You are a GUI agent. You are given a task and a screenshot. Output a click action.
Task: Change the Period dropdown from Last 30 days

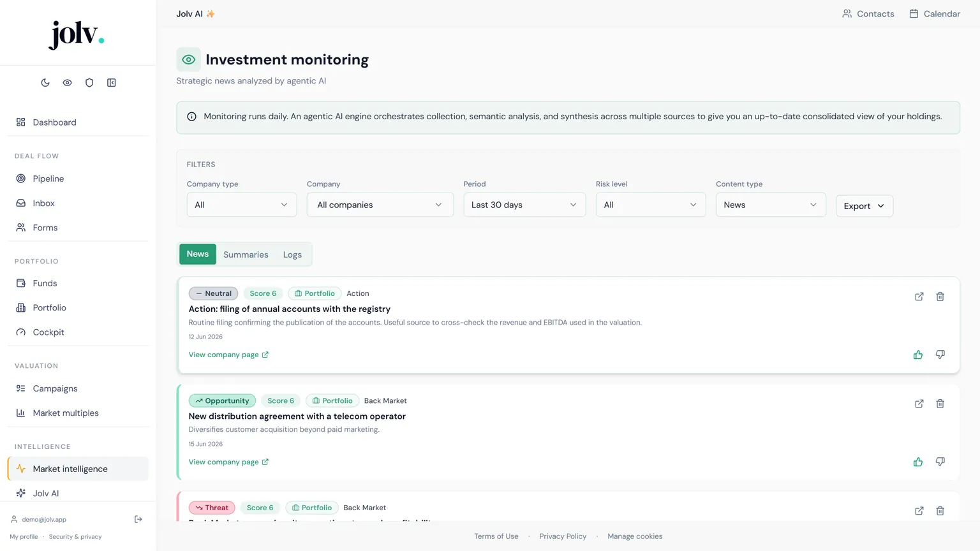pyautogui.click(x=524, y=205)
